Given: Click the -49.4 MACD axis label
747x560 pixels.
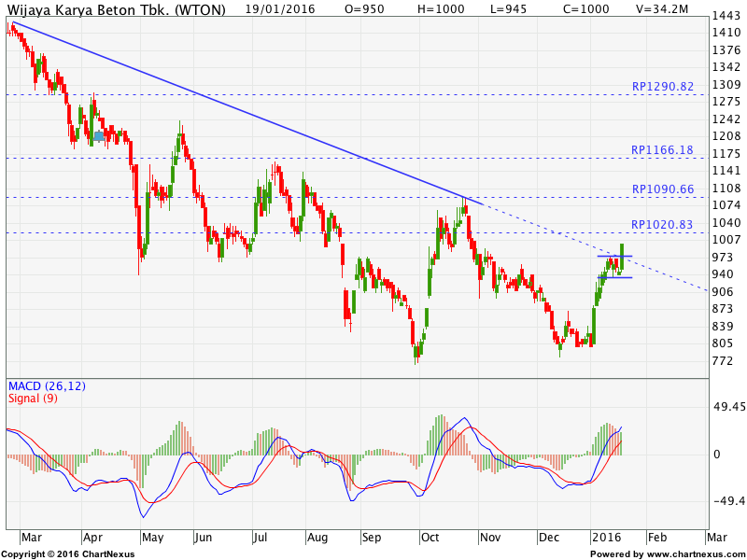Looking at the screenshot, I should point(729,501).
